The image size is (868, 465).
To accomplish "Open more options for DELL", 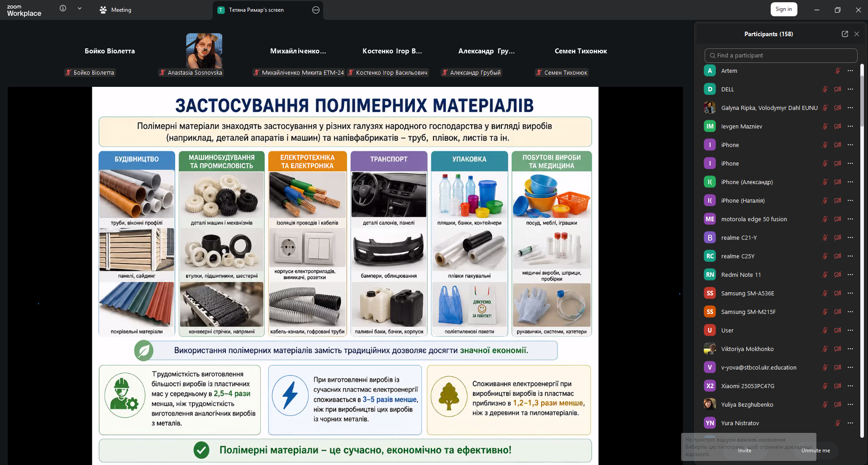I will [850, 89].
